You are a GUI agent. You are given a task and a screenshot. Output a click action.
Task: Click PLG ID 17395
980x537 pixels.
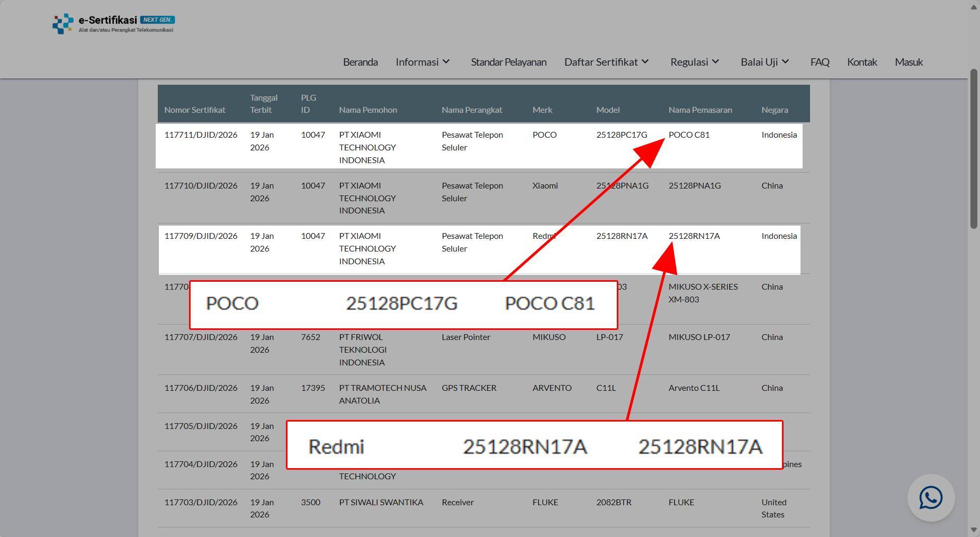[313, 388]
